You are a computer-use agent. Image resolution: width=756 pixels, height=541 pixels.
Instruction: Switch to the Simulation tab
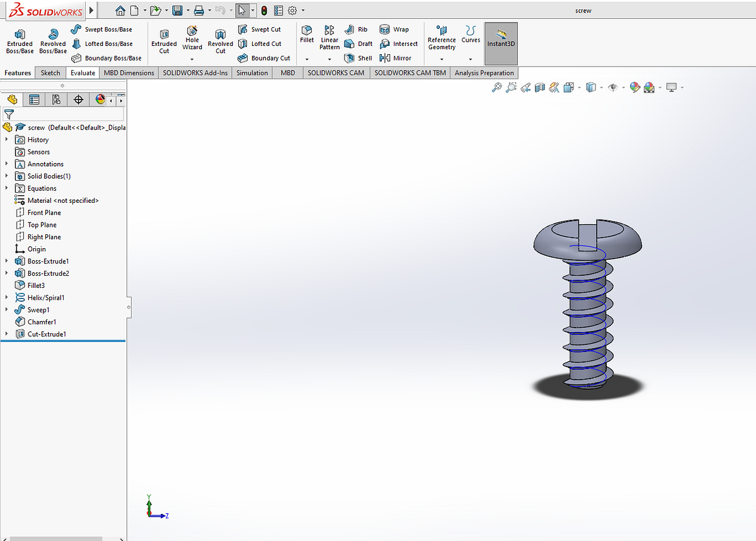pos(252,72)
